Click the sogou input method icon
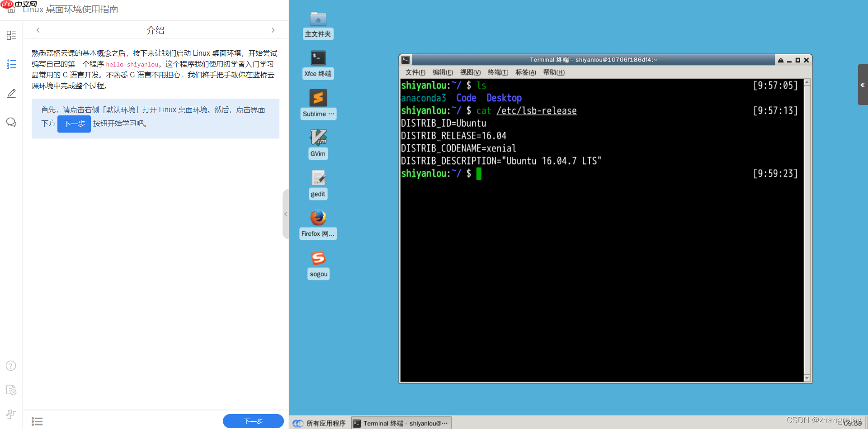 pos(318,258)
